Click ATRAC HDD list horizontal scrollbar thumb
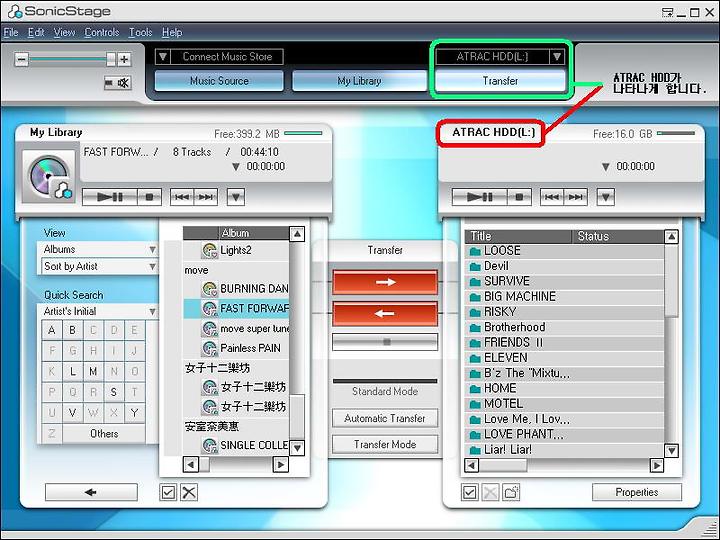Viewport: 720px width, 540px height. coord(503,466)
